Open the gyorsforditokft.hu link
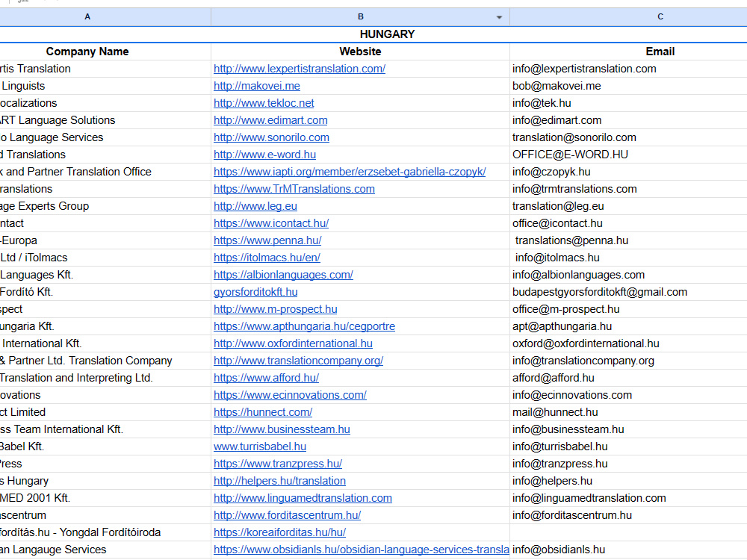747x560 pixels. [x=255, y=292]
